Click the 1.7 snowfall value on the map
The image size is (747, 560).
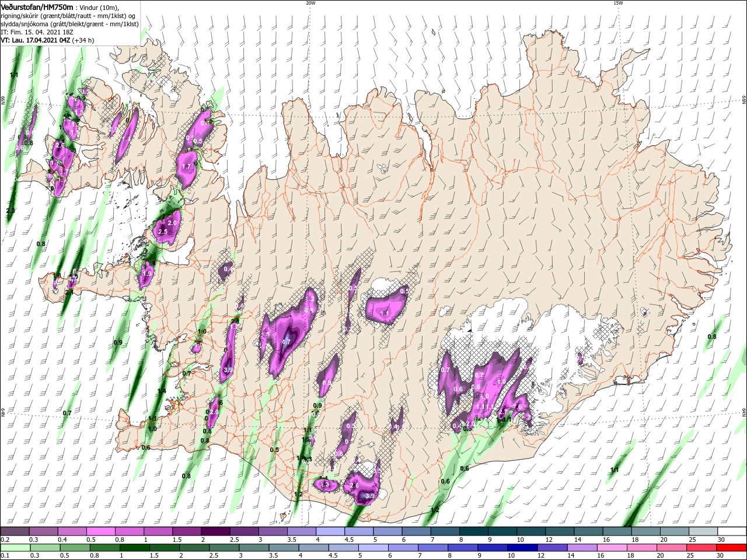[x=187, y=167]
